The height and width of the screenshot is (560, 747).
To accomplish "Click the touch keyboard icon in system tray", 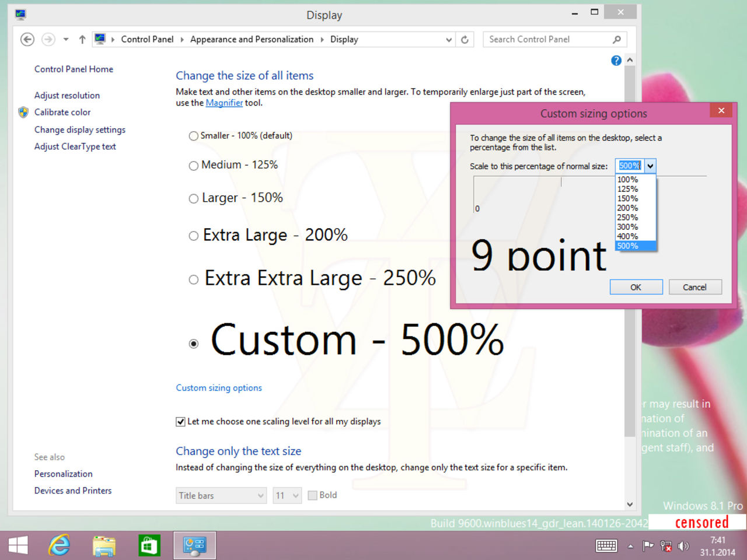I will coord(606,546).
